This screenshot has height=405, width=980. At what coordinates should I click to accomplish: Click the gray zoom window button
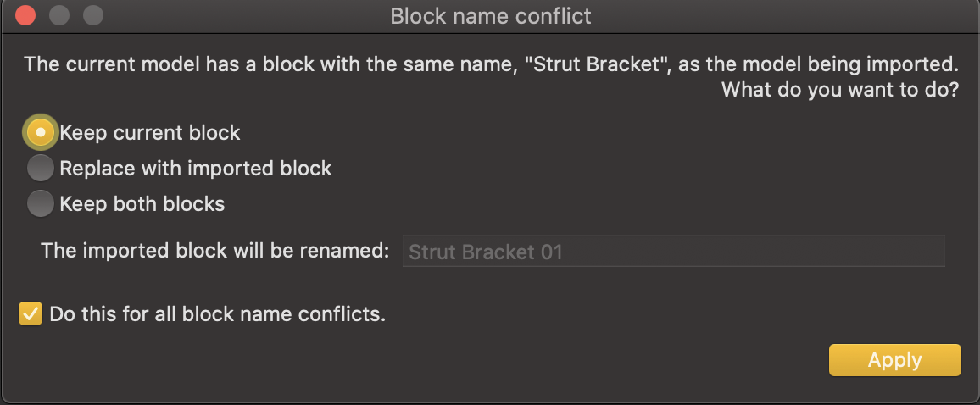coord(92,15)
